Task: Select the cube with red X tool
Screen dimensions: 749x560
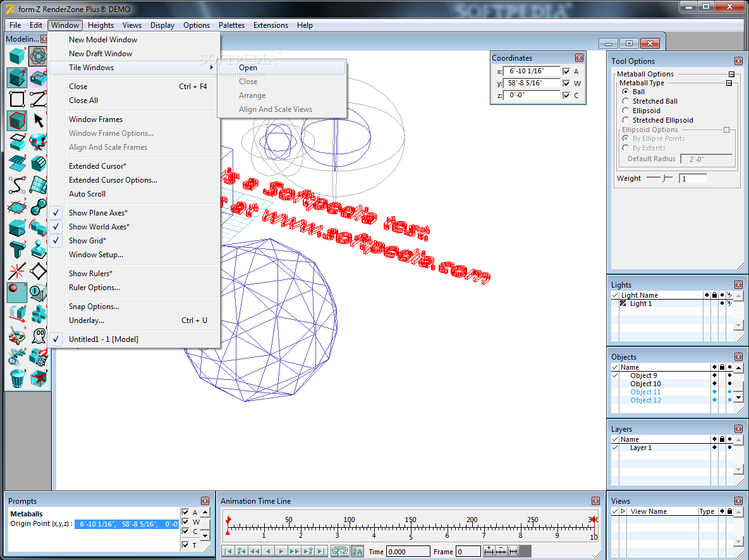Action: click(38, 379)
